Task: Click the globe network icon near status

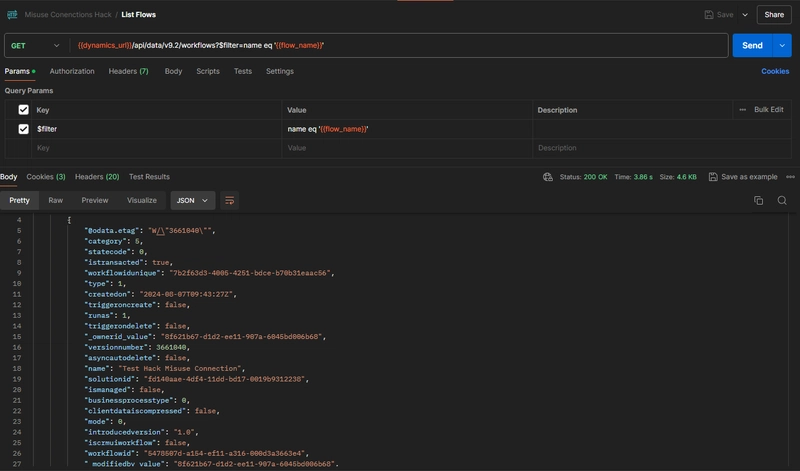Action: point(548,177)
